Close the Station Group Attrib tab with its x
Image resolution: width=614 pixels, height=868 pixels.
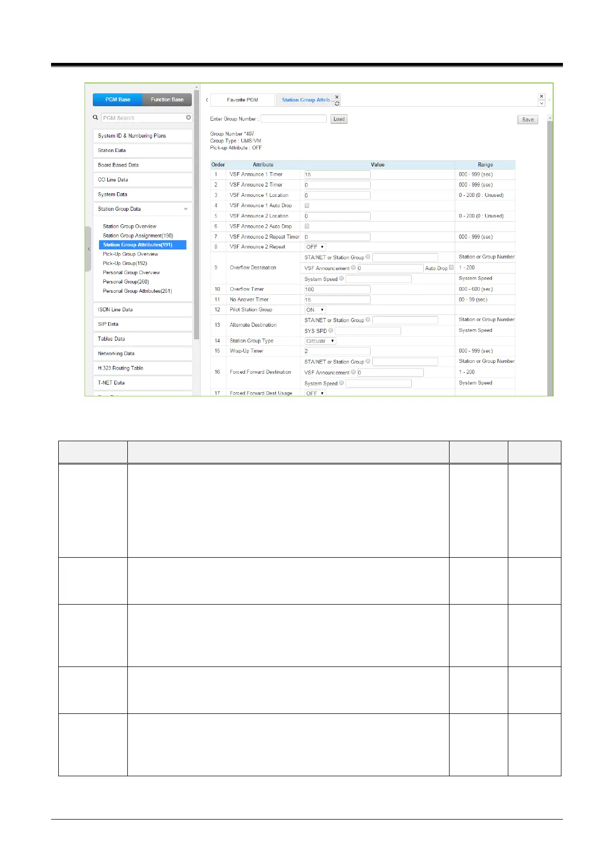(337, 97)
